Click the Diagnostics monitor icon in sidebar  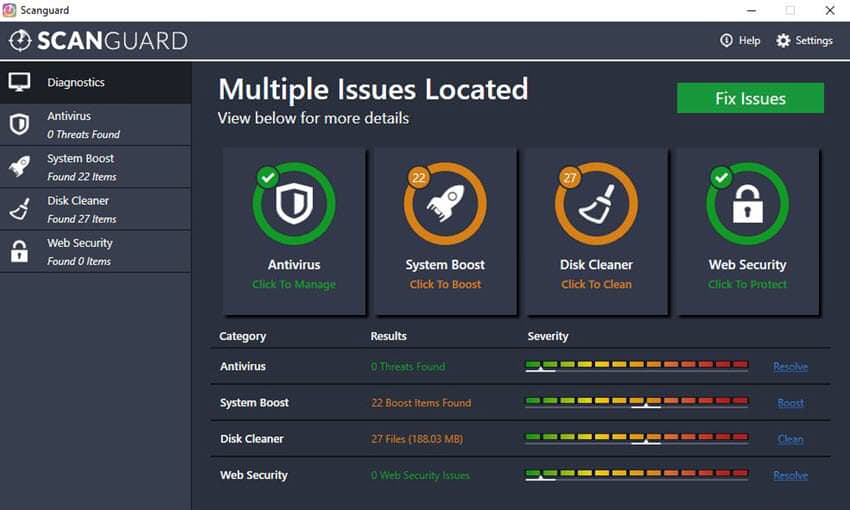click(x=20, y=82)
